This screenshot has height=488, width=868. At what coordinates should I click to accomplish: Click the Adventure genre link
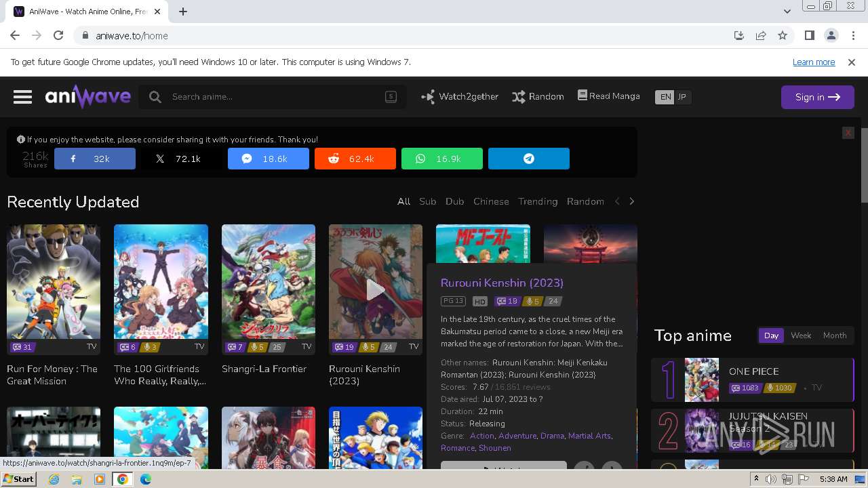coord(517,436)
